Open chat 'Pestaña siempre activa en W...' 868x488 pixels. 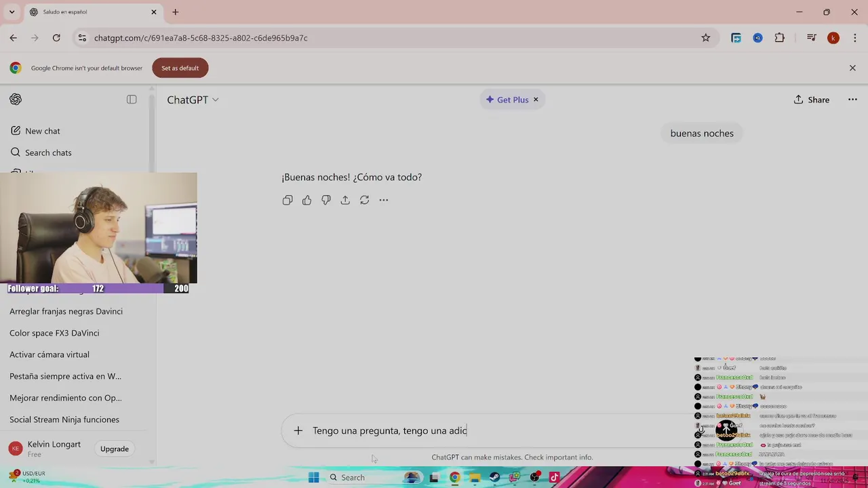65,376
